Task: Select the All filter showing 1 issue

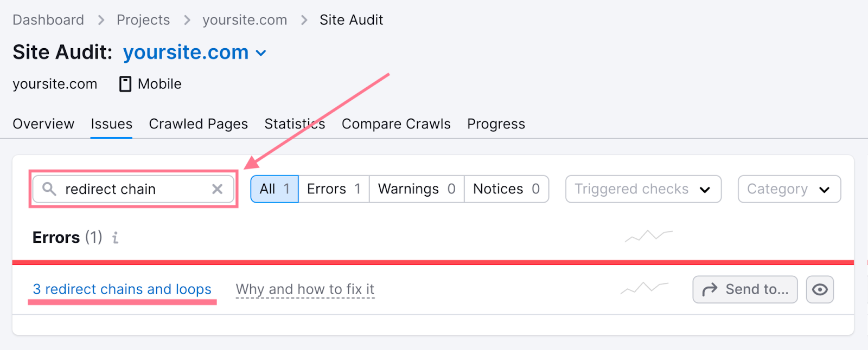Action: click(275, 189)
